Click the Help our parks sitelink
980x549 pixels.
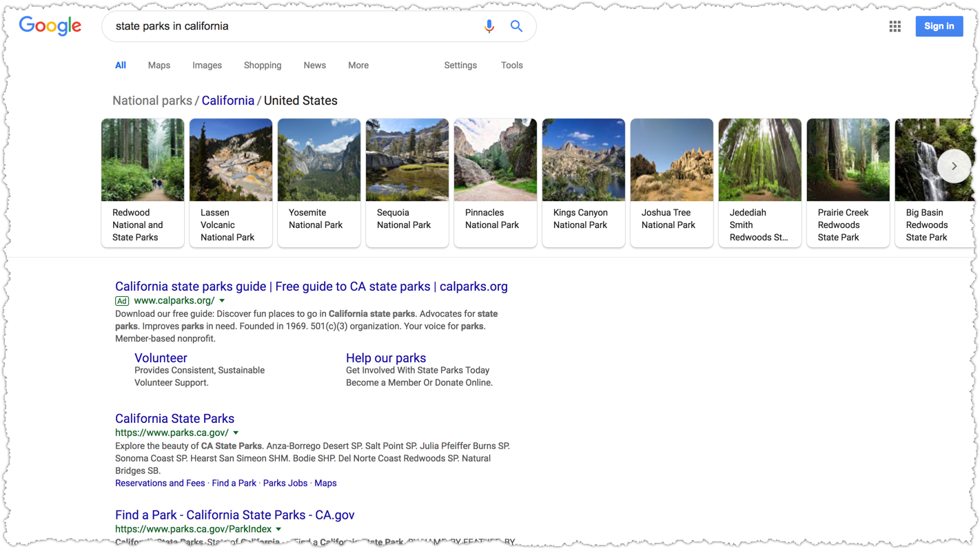tap(386, 358)
